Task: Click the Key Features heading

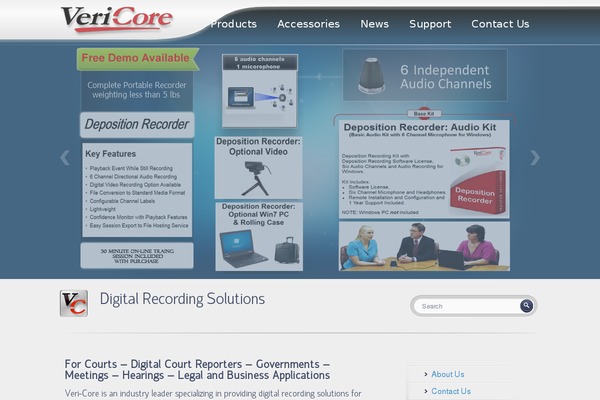Action: click(111, 154)
